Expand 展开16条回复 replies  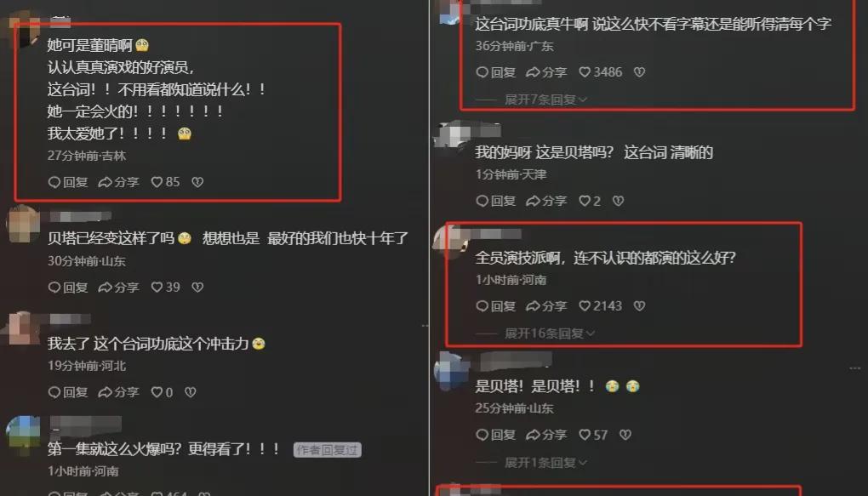click(549, 334)
